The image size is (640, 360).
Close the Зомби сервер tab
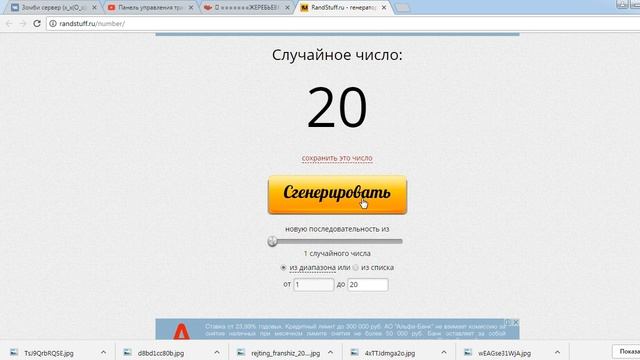[x=94, y=8]
